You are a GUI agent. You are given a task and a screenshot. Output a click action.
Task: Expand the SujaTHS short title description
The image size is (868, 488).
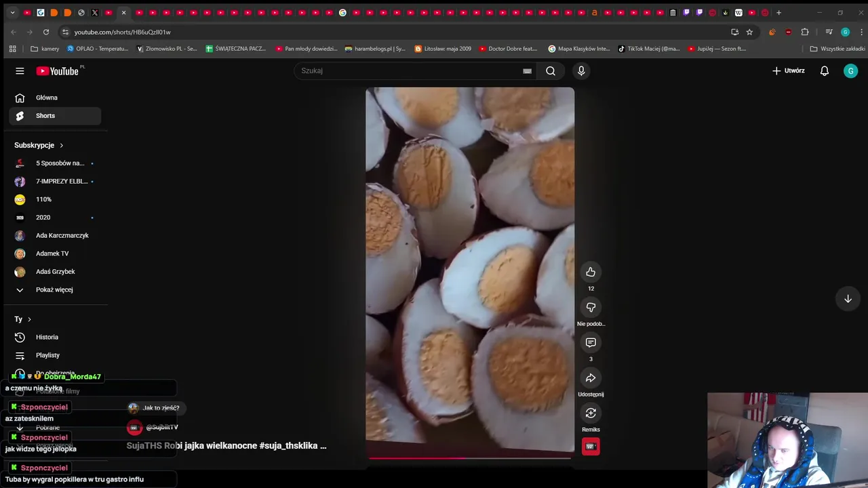coord(226,446)
